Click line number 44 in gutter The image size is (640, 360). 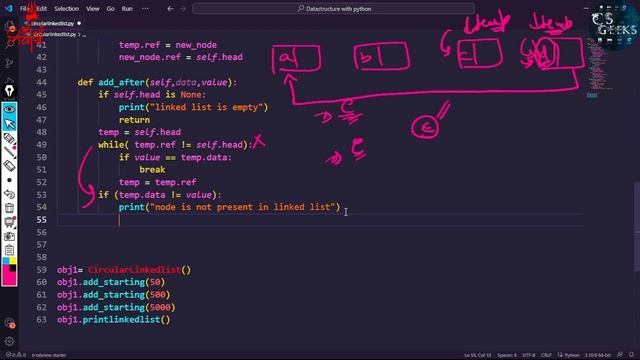point(42,82)
